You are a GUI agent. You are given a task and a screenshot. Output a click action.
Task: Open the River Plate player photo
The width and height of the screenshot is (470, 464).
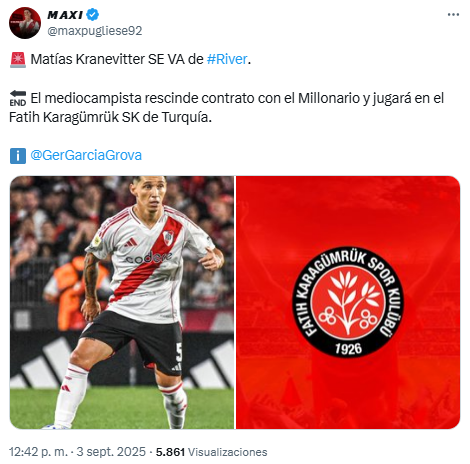tap(122, 302)
